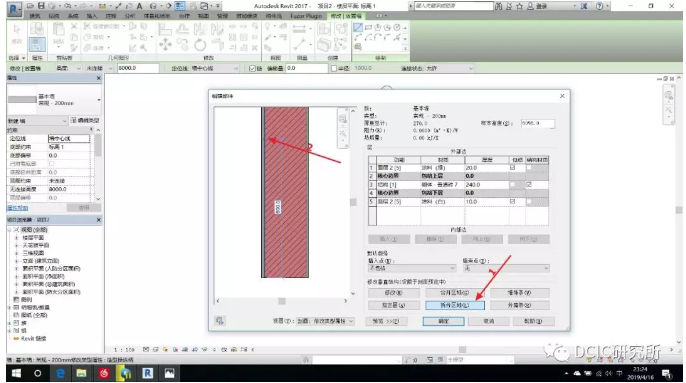The image size is (686, 383).
Task: Toggle the Structural Material checkbox for layer row 1
Action: coord(529,168)
